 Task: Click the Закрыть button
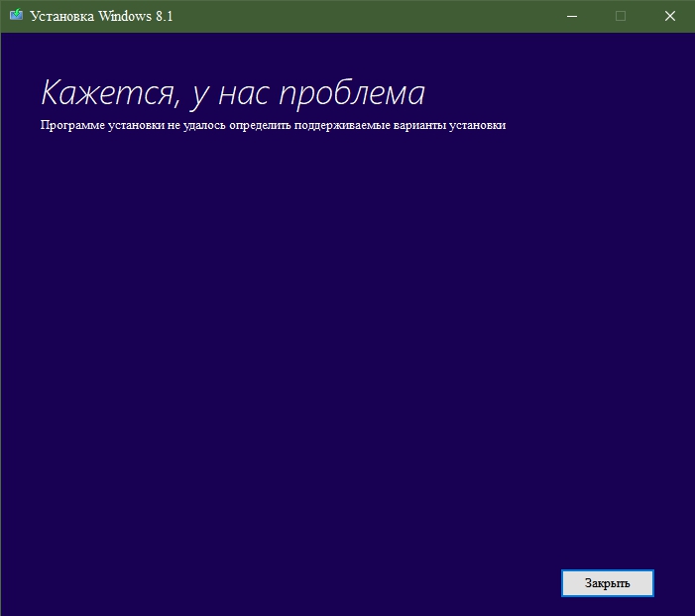(x=607, y=583)
